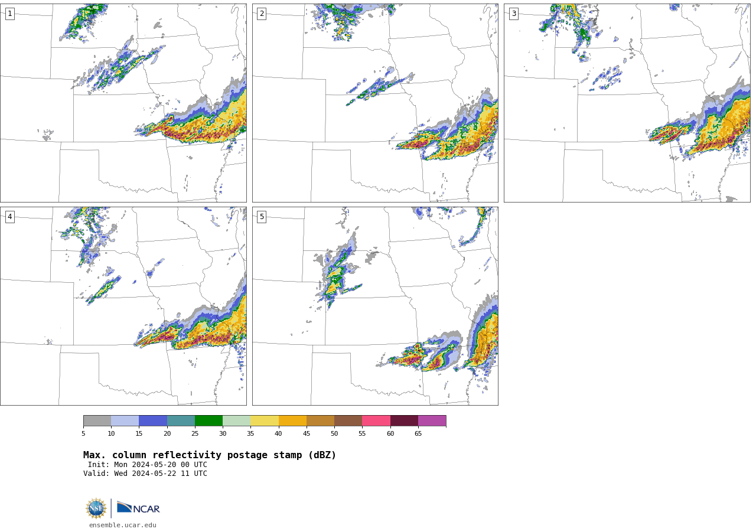Click the member number 2 label box
This screenshot has width=756, height=532.
[262, 14]
